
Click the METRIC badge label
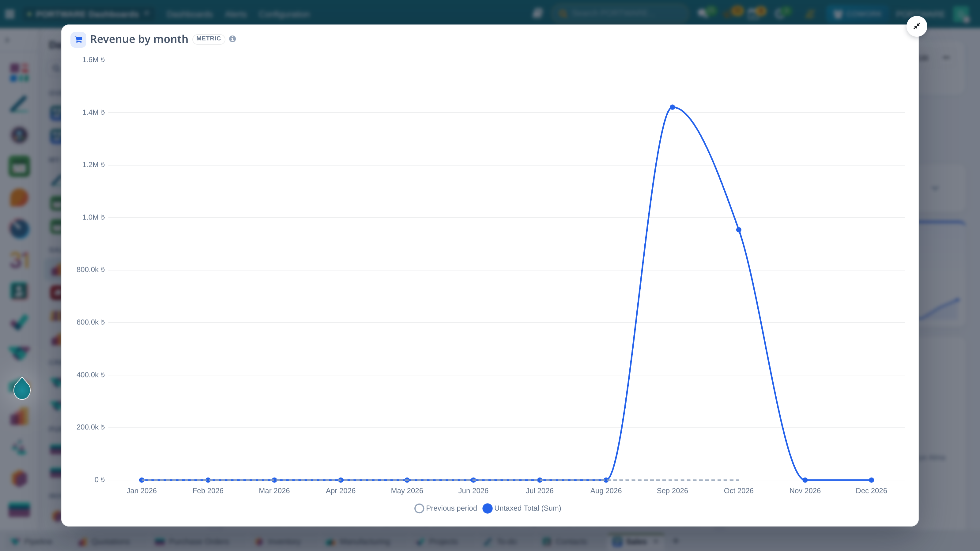[209, 39]
